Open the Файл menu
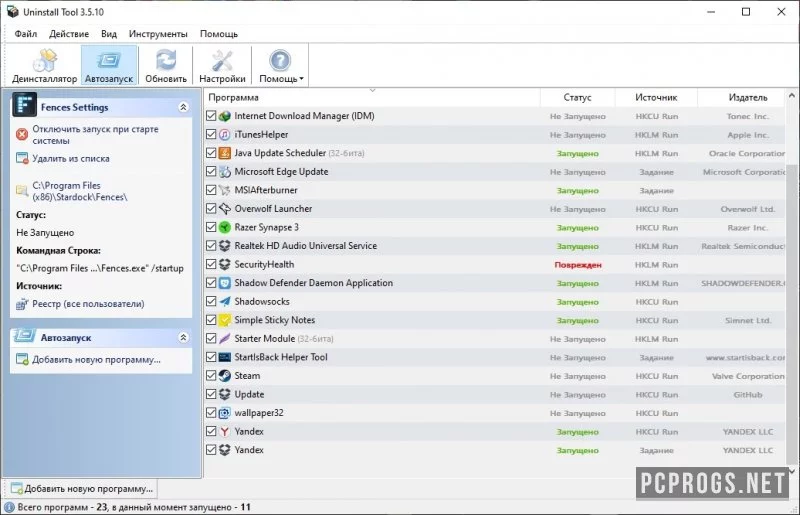 pyautogui.click(x=26, y=34)
